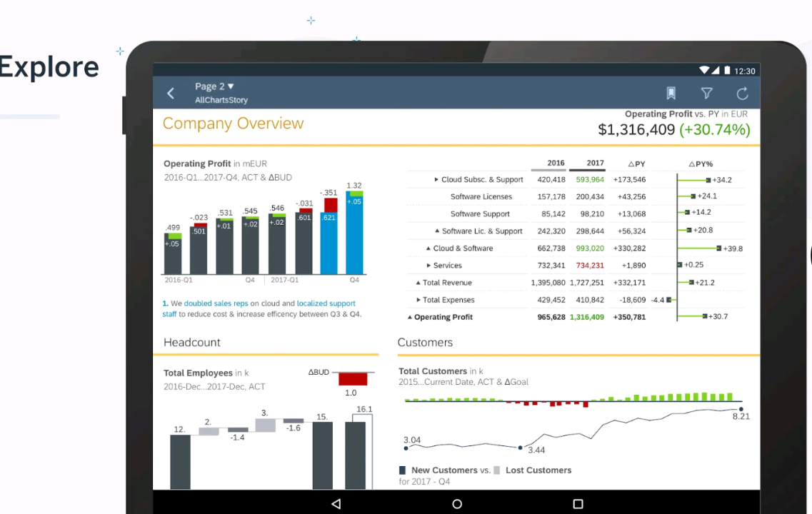Image resolution: width=812 pixels, height=514 pixels.
Task: Click the red 734,231 cell
Action: pos(590,266)
